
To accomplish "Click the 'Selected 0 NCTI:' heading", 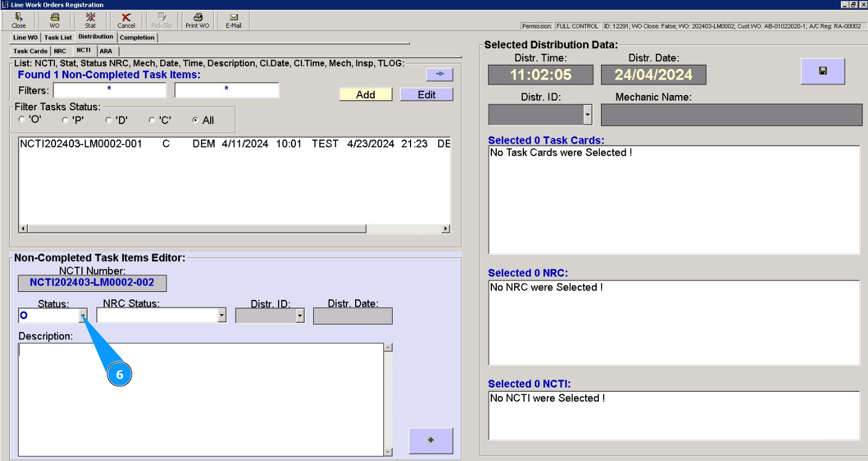I will pos(530,384).
